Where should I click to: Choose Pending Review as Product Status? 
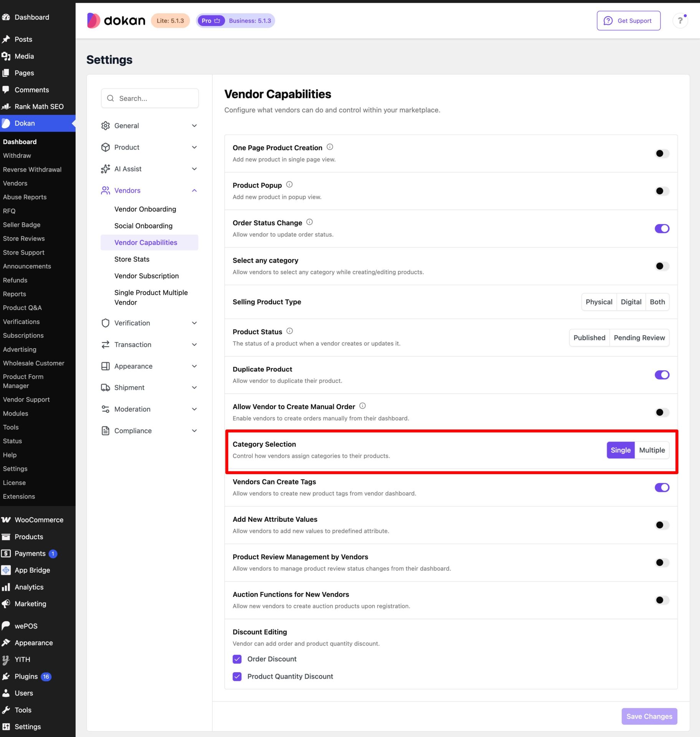click(x=639, y=338)
